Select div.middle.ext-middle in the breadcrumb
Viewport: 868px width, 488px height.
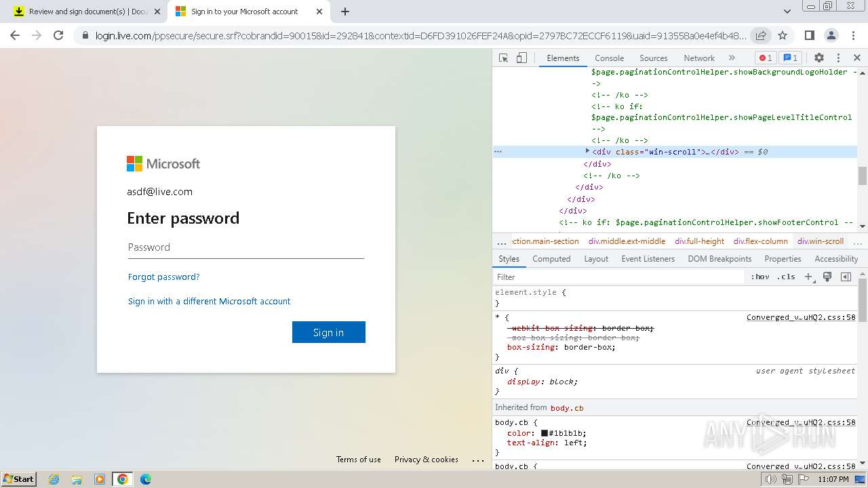[627, 241]
